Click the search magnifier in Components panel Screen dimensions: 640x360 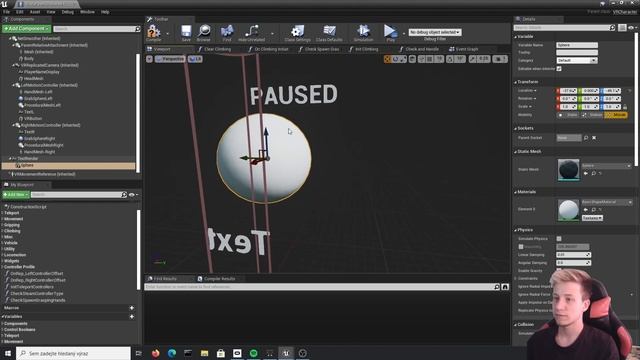(x=138, y=29)
